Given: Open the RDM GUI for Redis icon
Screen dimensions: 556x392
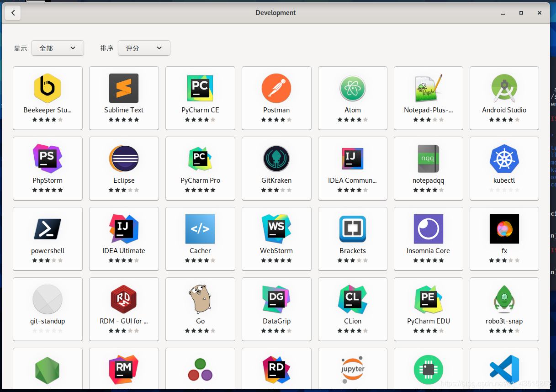Looking at the screenshot, I should (x=124, y=299).
